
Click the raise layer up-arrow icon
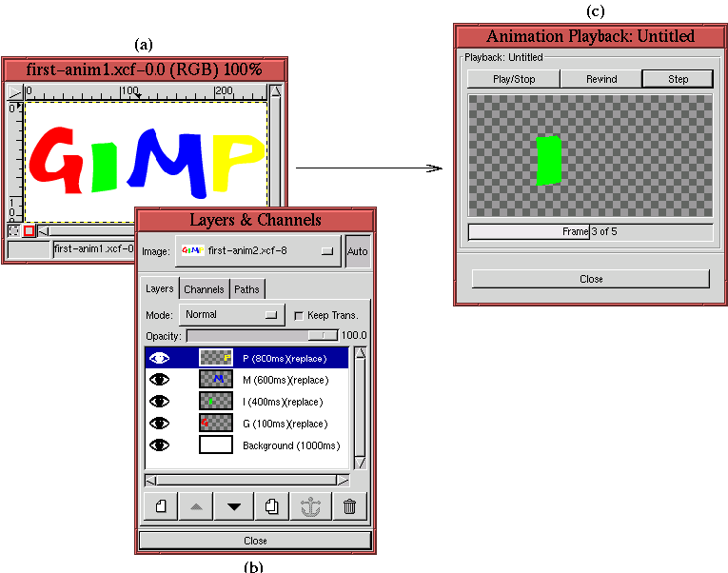(x=196, y=506)
